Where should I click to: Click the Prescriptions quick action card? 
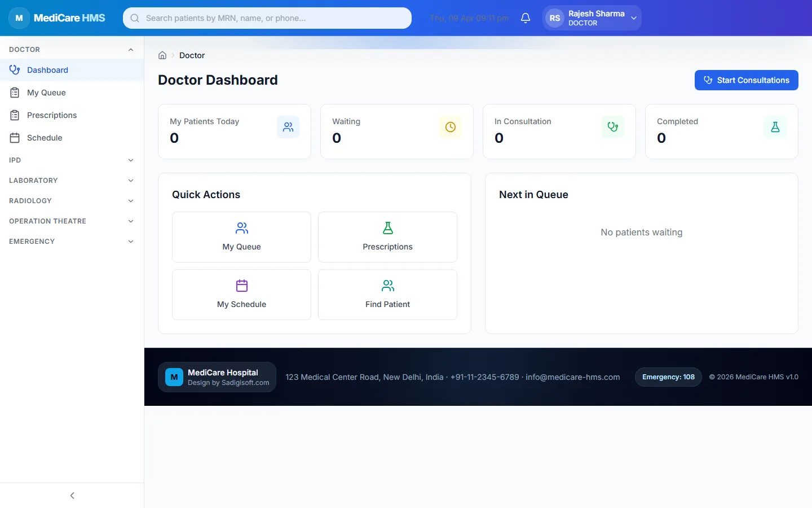coord(387,237)
